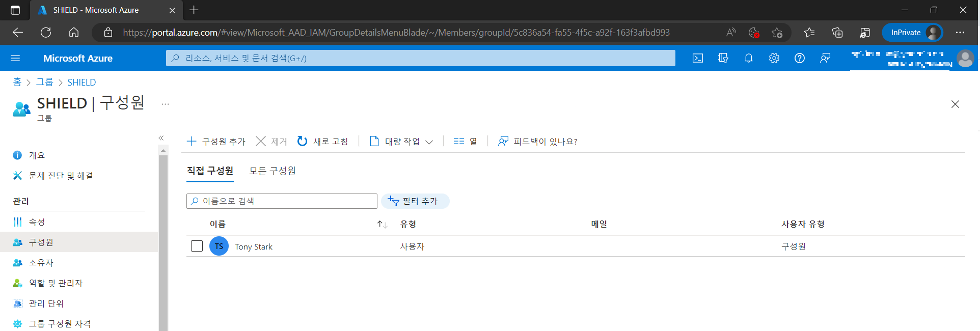
Task: Open the browser settings and more menu
Action: click(x=960, y=33)
